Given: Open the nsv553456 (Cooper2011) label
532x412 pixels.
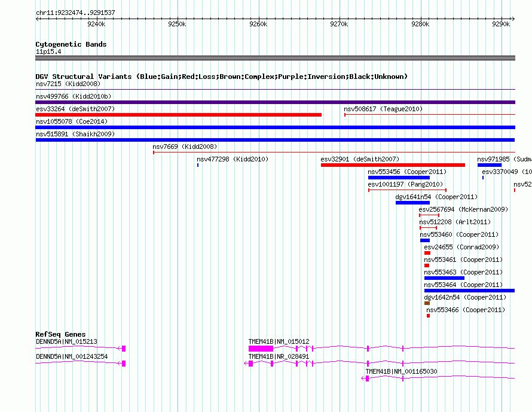Looking at the screenshot, I should tap(407, 172).
